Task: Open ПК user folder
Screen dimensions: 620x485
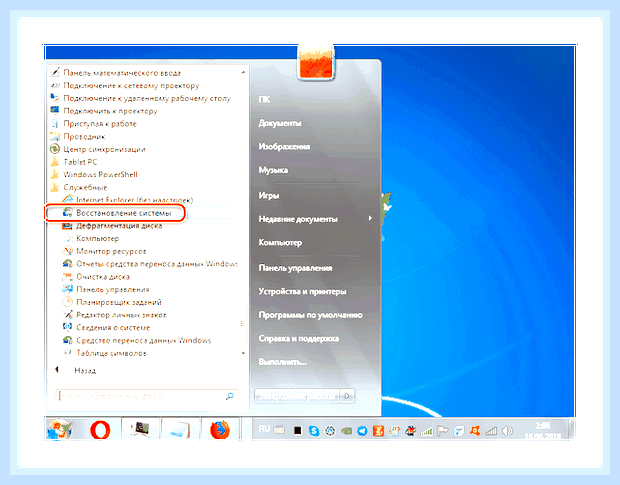Action: (264, 100)
